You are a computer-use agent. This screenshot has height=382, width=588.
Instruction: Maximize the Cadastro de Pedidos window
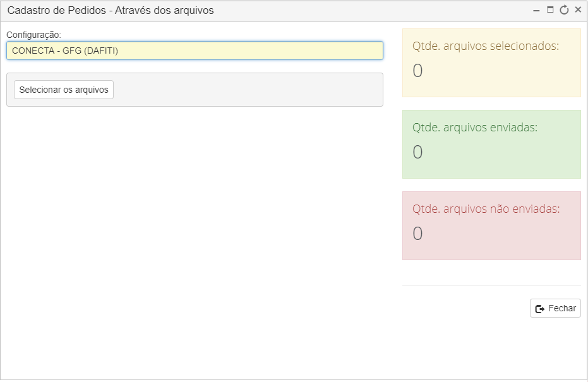point(550,10)
